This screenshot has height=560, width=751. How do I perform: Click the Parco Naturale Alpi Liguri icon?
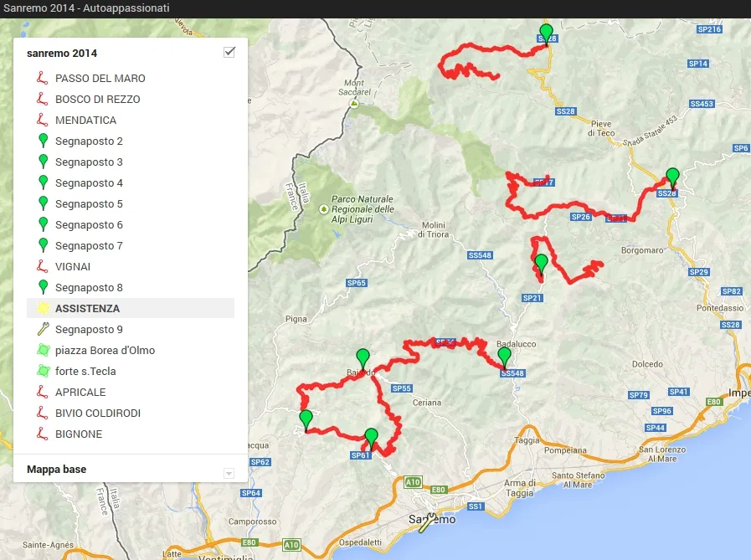tap(324, 209)
